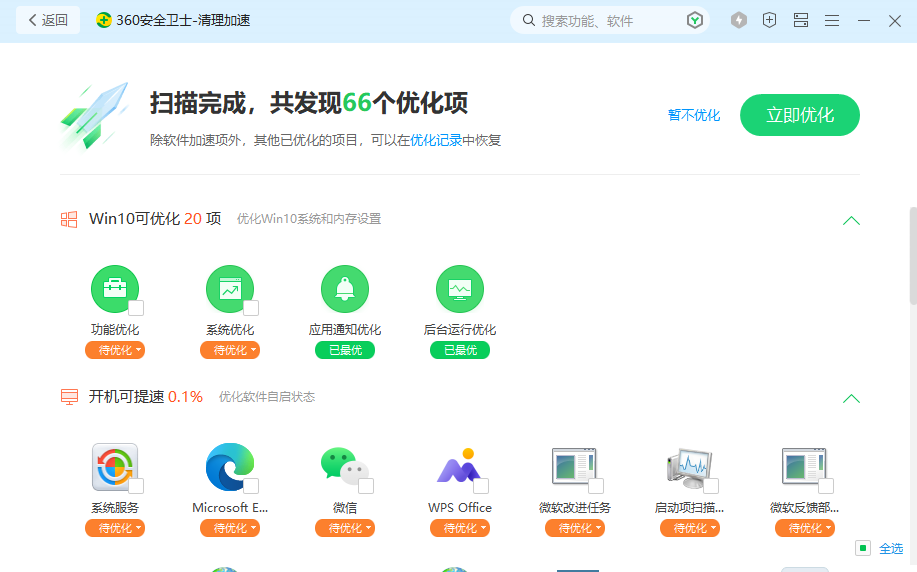Open 待优化 dropdown under 系统优化

pyautogui.click(x=230, y=350)
